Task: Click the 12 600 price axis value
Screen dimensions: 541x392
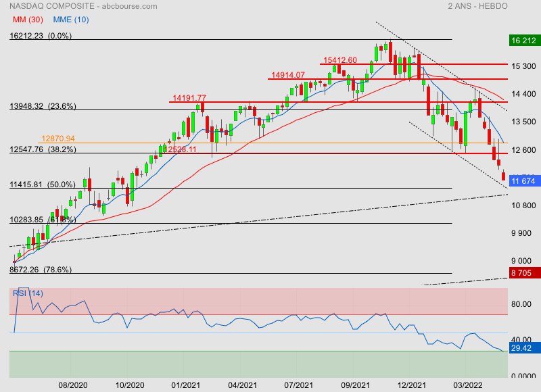Action: tap(523, 150)
